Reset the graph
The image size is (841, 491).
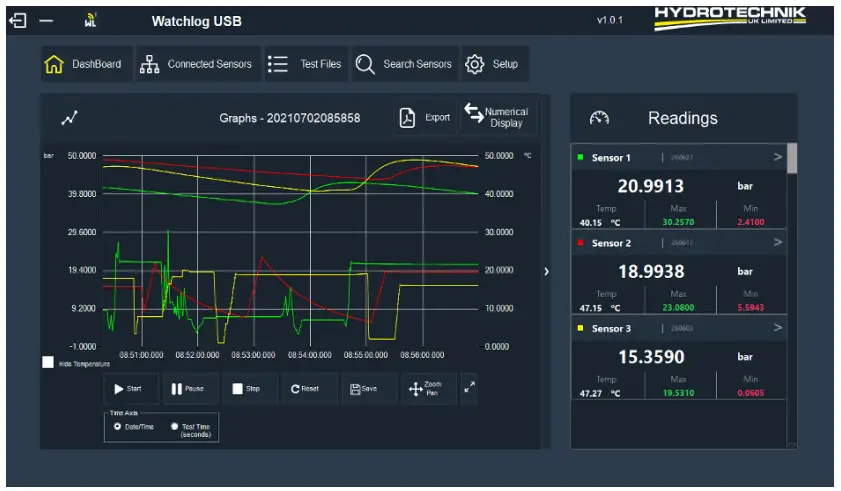pos(309,389)
